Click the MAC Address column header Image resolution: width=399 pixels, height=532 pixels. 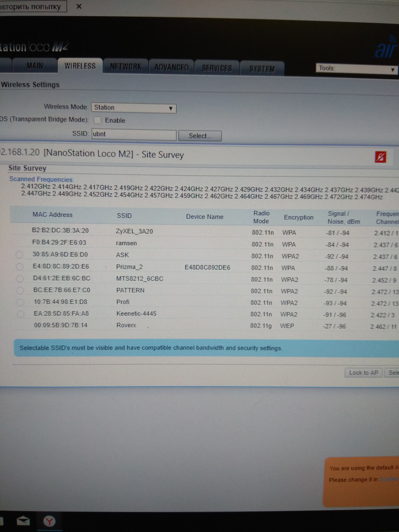[52, 215]
